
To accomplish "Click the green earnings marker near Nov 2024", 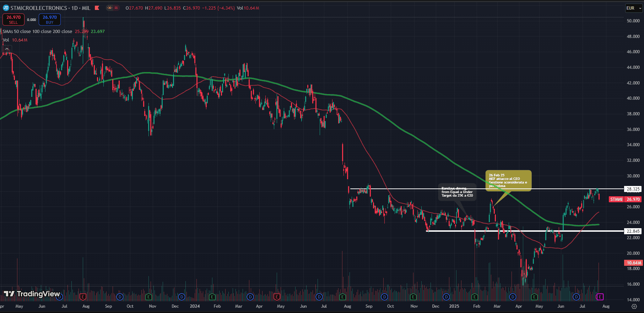I will pyautogui.click(x=413, y=297).
